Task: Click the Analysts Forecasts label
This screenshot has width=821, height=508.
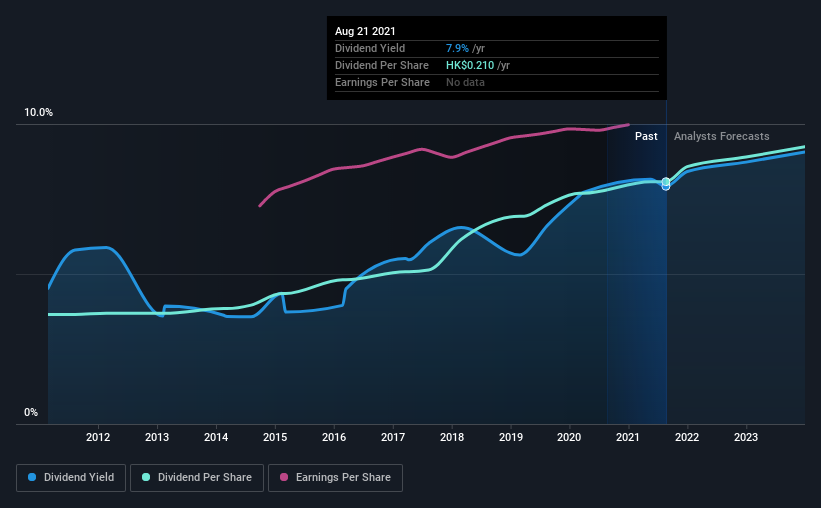Action: click(722, 136)
